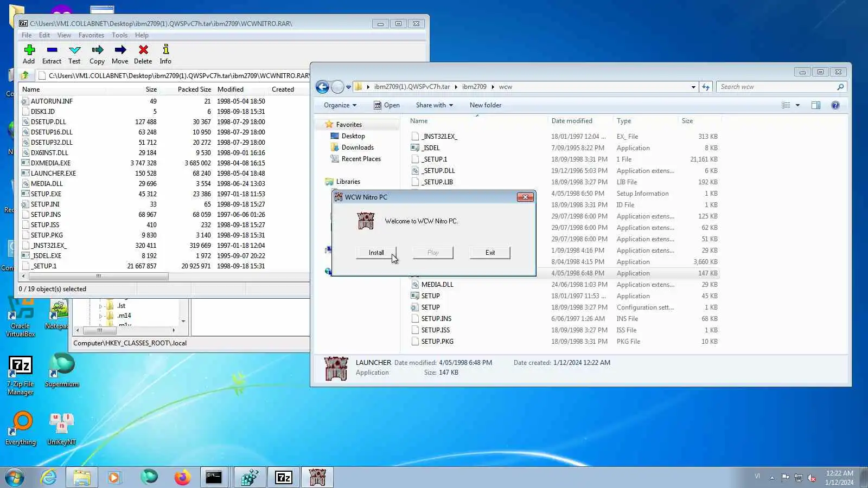This screenshot has width=868, height=488.
Task: Select MEDIA.DLL in the Explorer file list
Action: click(437, 285)
